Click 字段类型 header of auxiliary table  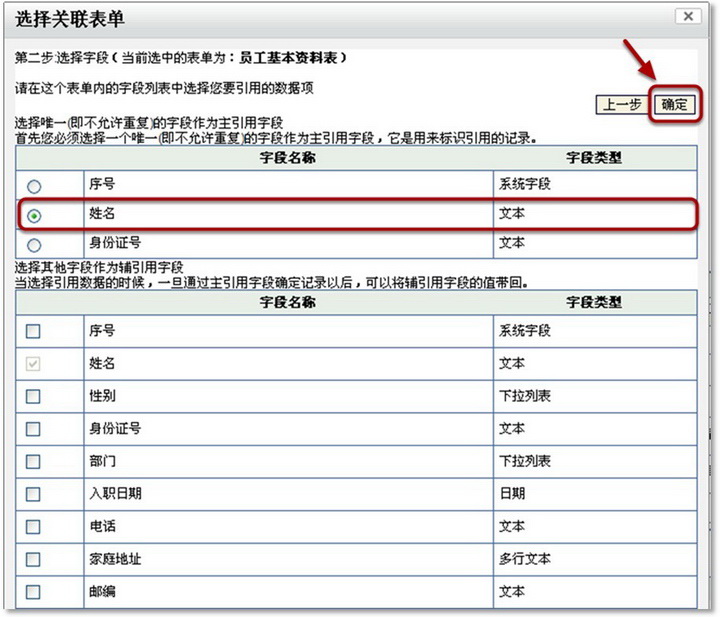[x=594, y=302]
